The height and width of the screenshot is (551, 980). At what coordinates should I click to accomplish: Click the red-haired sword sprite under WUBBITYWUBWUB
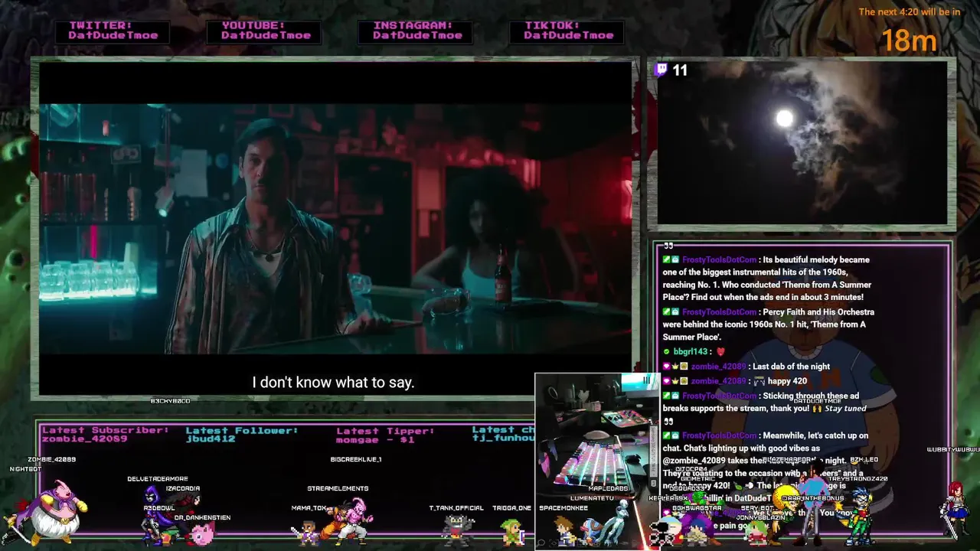tap(955, 509)
